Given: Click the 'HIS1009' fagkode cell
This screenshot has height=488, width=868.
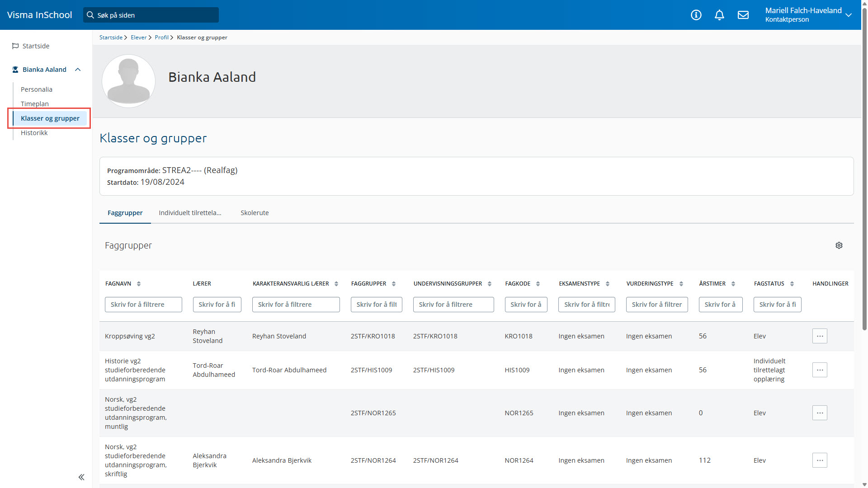Looking at the screenshot, I should click(517, 370).
